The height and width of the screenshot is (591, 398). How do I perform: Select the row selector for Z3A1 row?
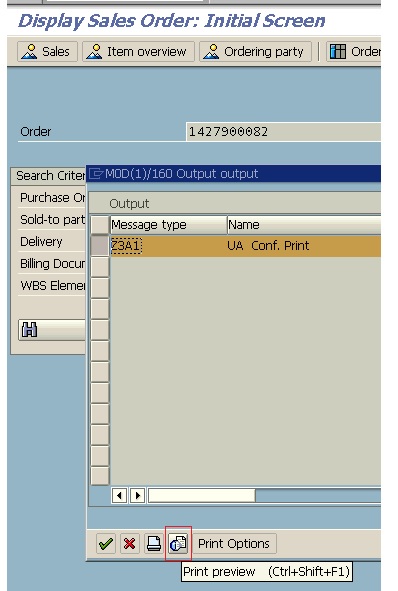click(x=100, y=246)
